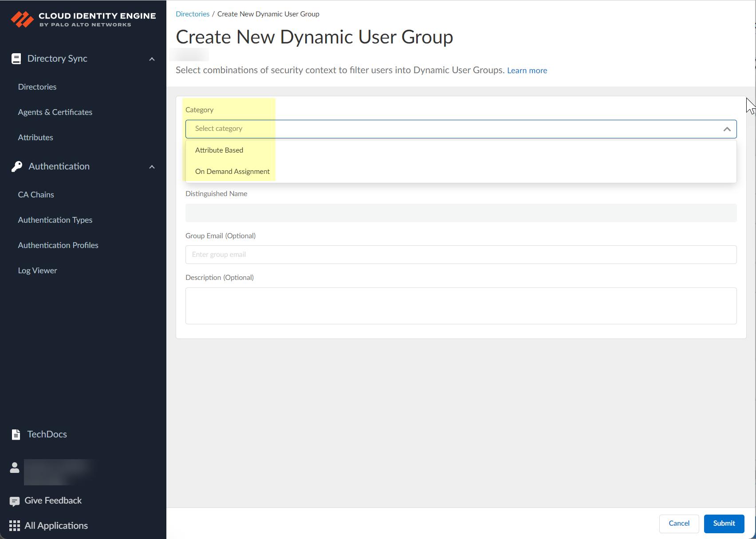Open the All Applications grid icon
The image size is (756, 539).
(15, 526)
